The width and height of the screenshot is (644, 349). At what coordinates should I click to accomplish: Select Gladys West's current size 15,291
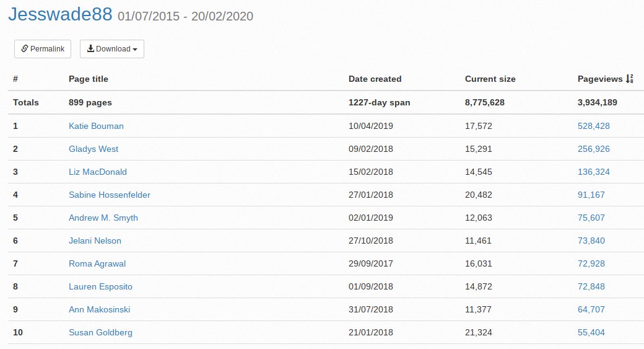tap(479, 149)
